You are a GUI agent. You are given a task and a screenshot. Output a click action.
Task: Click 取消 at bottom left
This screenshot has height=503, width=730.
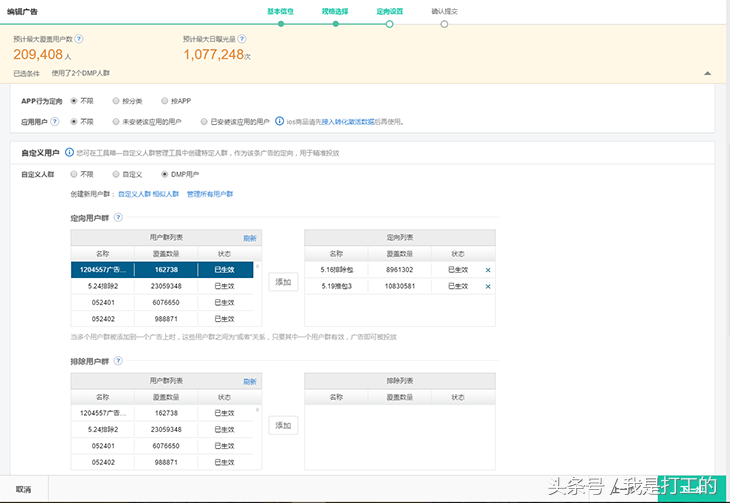click(23, 489)
